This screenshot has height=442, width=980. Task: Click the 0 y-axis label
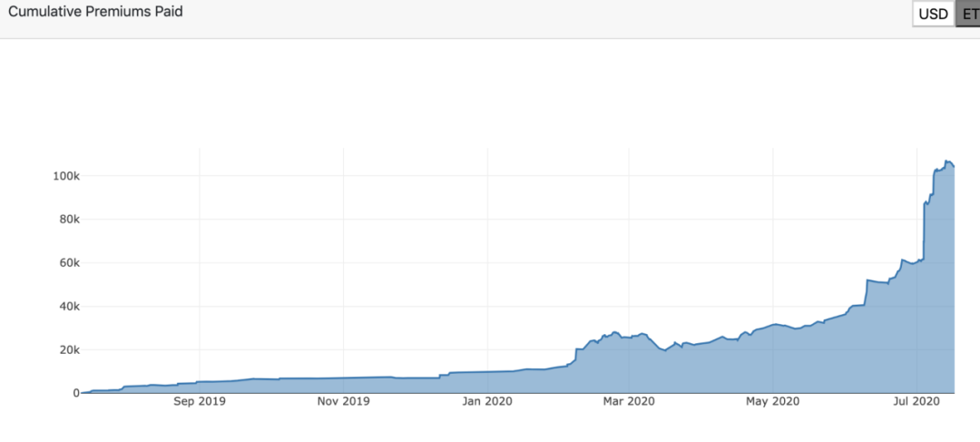point(76,393)
